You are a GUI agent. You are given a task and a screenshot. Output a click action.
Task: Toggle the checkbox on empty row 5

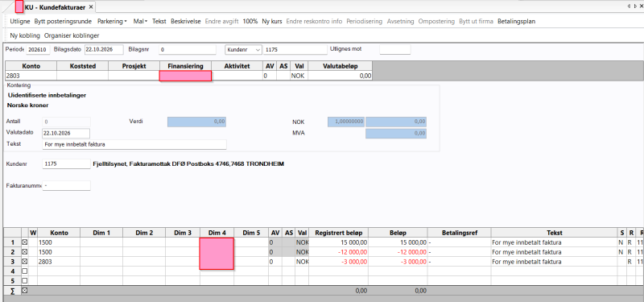tap(24, 280)
